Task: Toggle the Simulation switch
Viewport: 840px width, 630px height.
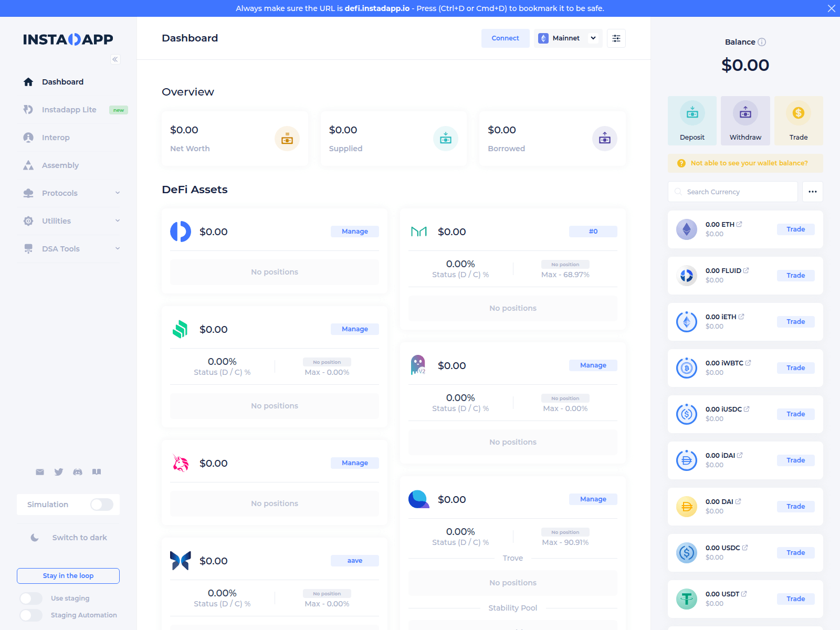Action: [102, 505]
